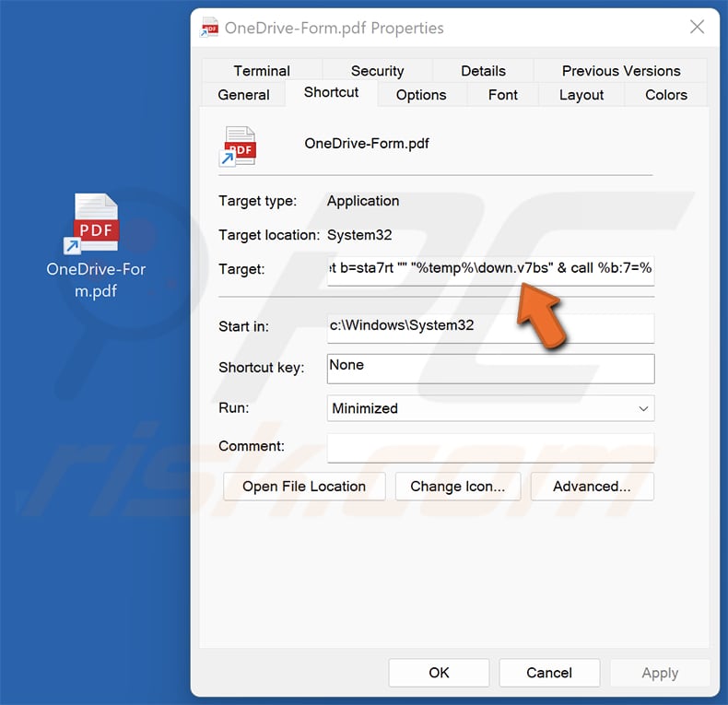Click the System32 target location value

click(359, 235)
